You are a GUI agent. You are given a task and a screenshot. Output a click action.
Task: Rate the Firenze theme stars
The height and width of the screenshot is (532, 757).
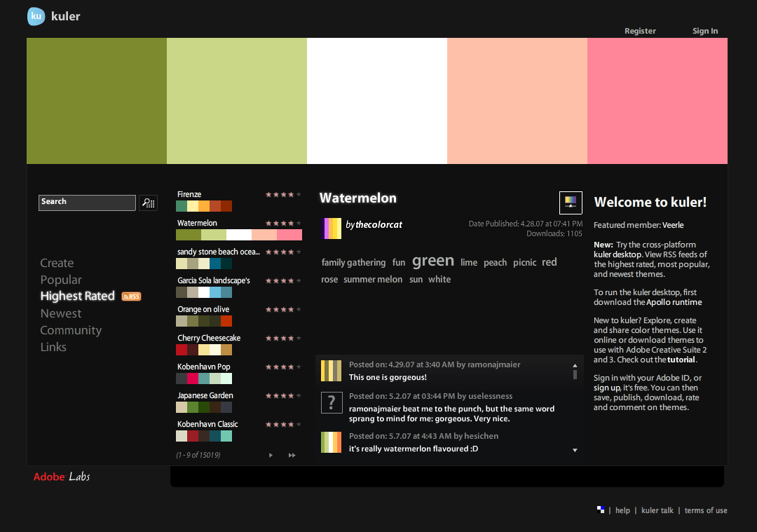(283, 195)
